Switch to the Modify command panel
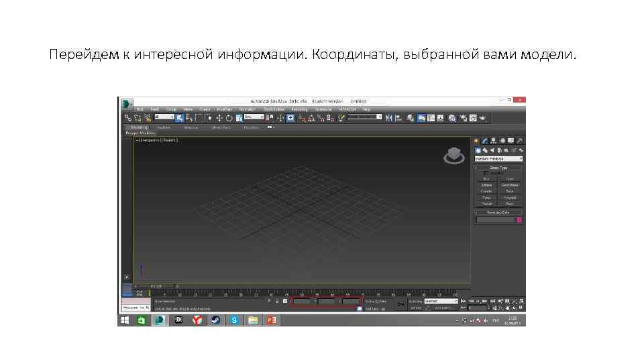Viewport: 644px width, 362px height. tap(484, 141)
